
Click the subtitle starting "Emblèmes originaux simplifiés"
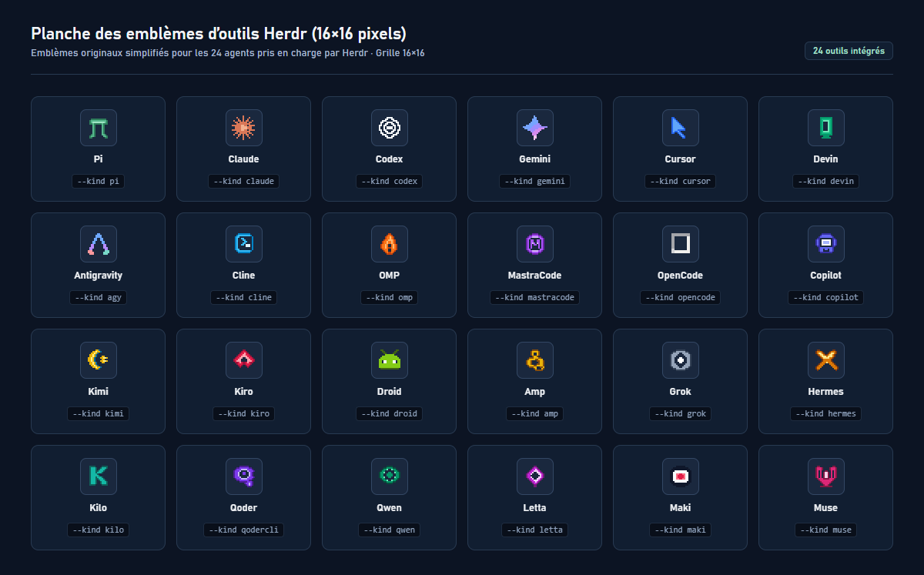pos(227,53)
